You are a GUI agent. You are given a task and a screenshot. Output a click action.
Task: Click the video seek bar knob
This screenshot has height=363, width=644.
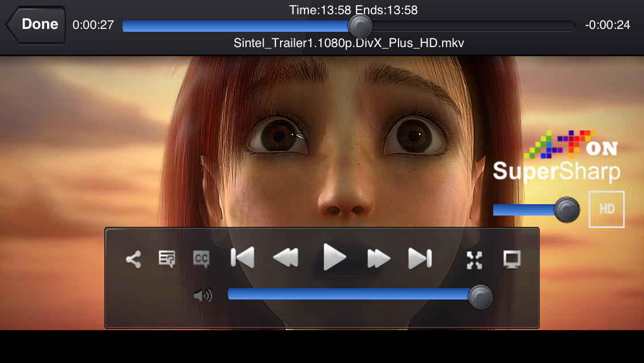click(x=360, y=26)
